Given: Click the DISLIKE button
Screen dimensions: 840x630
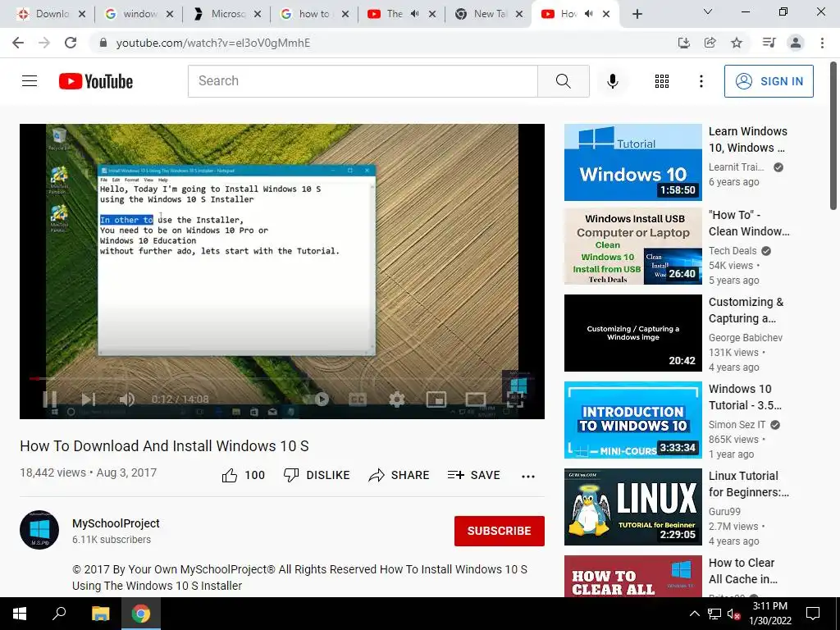Looking at the screenshot, I should tap(317, 475).
